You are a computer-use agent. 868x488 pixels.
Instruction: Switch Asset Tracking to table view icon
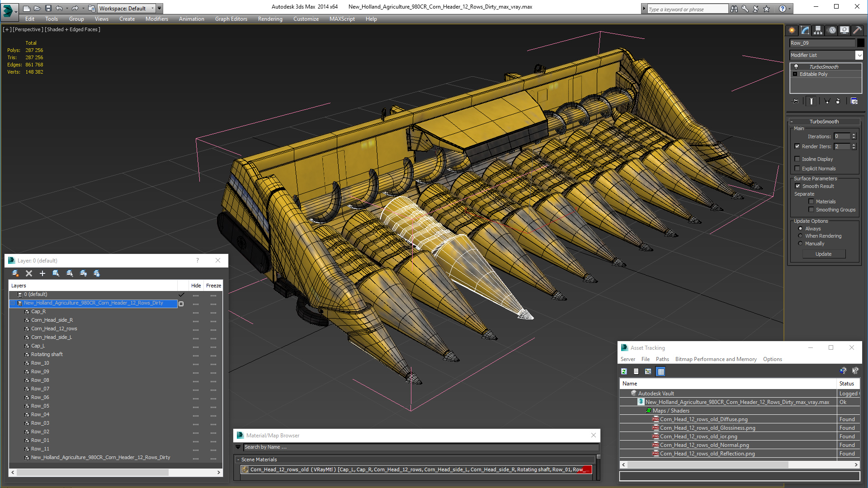pyautogui.click(x=660, y=371)
